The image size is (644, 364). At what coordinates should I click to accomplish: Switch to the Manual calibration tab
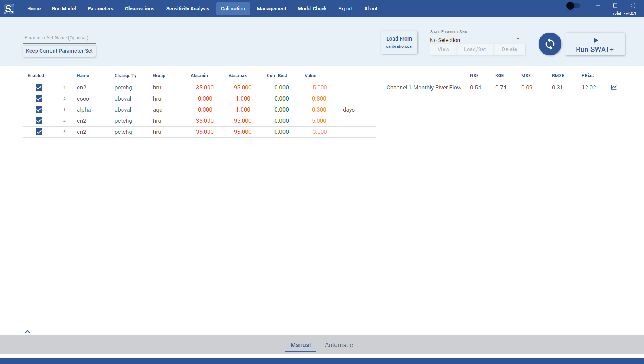[x=300, y=345]
